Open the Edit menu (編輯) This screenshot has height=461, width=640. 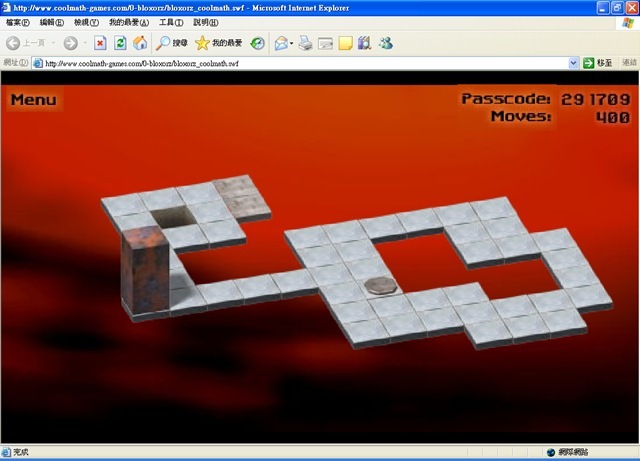[x=51, y=22]
